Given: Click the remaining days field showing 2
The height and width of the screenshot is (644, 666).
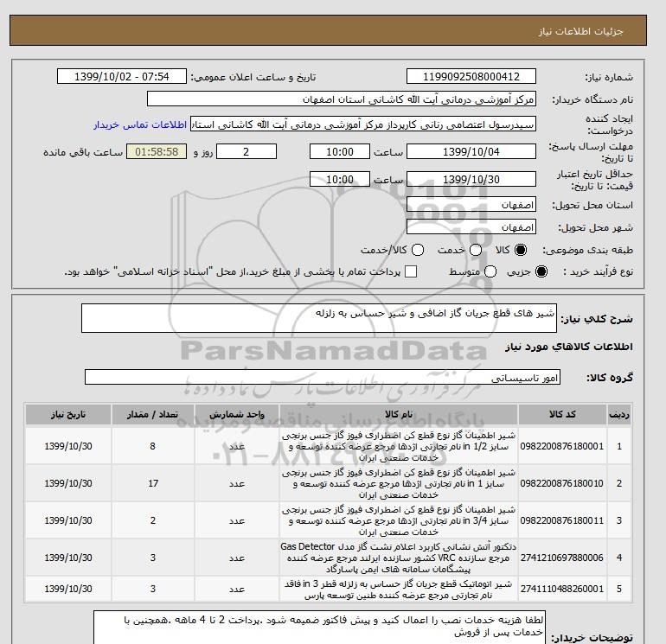Looking at the screenshot, I should coord(247,151).
